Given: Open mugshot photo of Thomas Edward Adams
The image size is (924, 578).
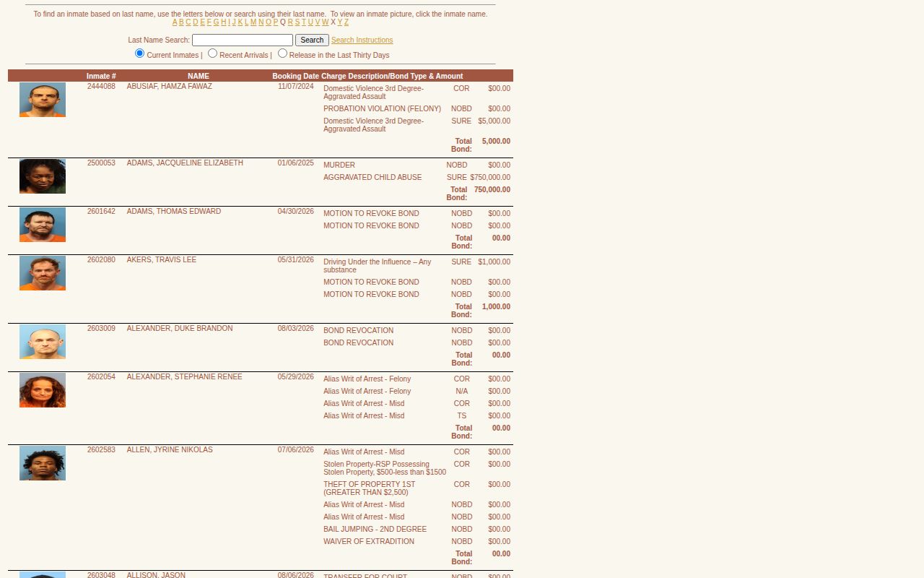Looking at the screenshot, I should (x=43, y=225).
